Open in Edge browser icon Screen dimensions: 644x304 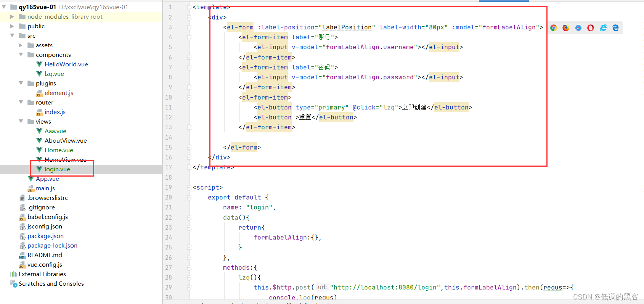pos(615,28)
